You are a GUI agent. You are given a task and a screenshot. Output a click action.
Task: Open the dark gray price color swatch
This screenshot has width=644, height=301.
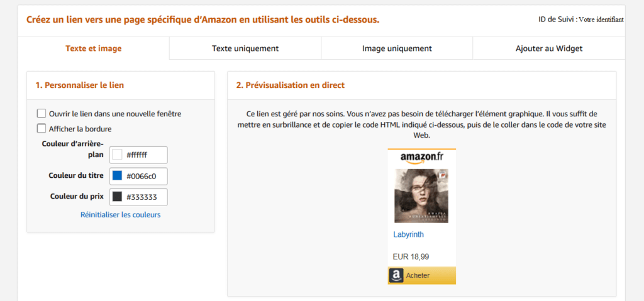(x=117, y=197)
